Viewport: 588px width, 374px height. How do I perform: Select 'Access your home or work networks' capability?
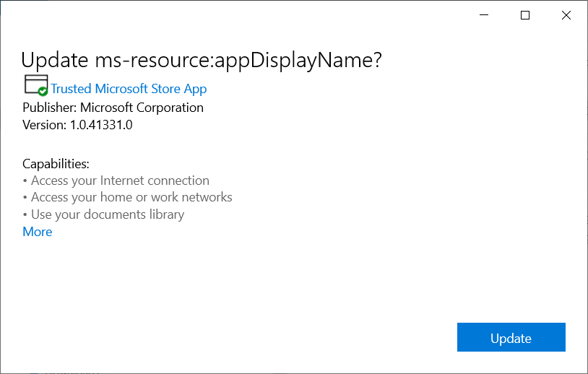[x=131, y=197]
